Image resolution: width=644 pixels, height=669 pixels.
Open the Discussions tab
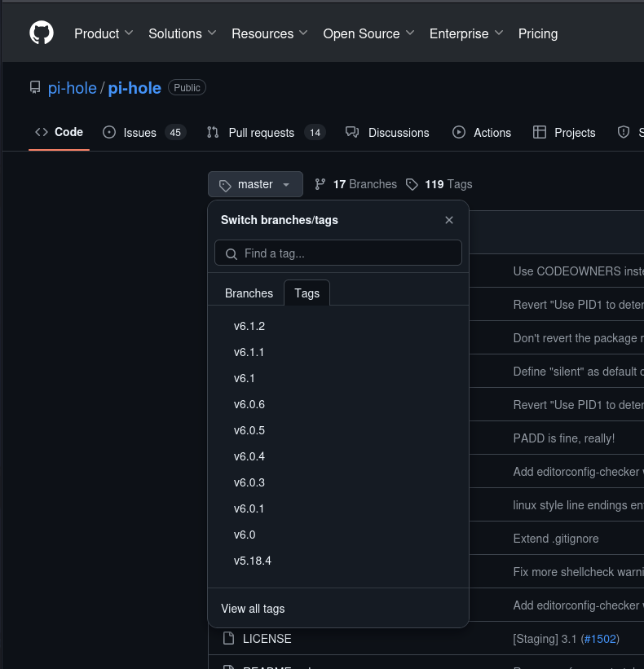point(387,132)
